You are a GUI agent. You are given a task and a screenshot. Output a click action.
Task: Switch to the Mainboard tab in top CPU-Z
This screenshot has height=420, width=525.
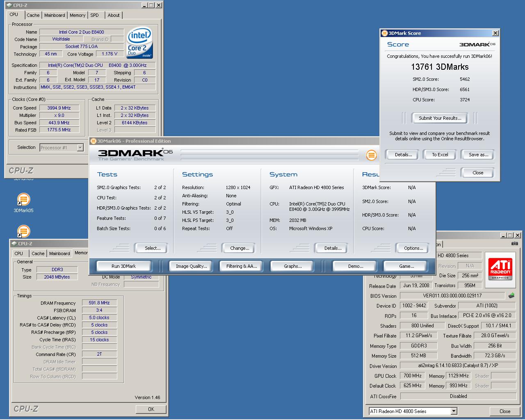tap(55, 15)
